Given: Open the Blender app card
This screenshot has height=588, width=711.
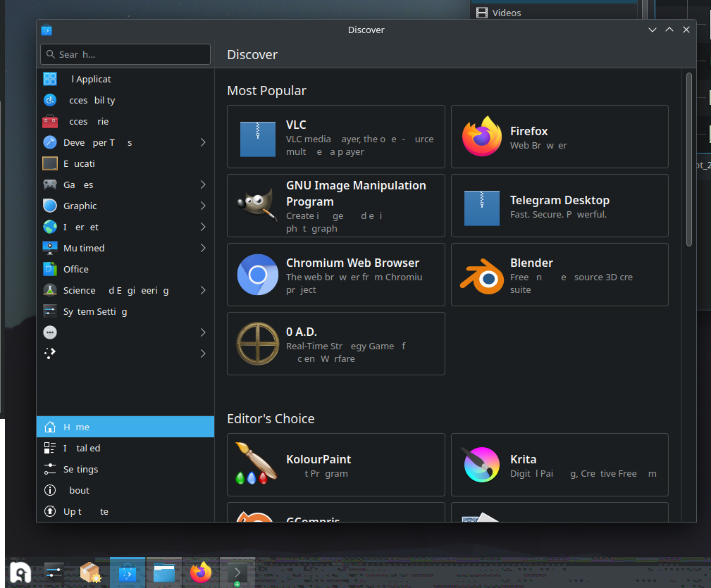Looking at the screenshot, I should point(559,275).
